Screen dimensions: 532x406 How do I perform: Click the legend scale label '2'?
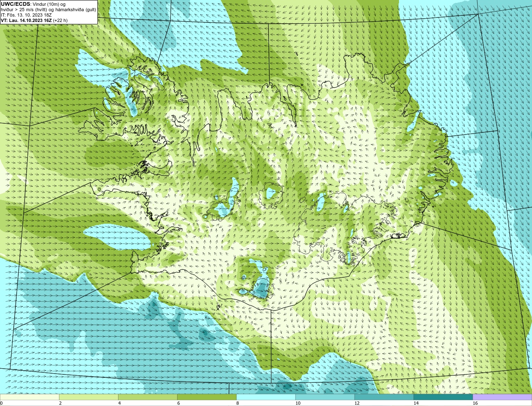[61, 403]
